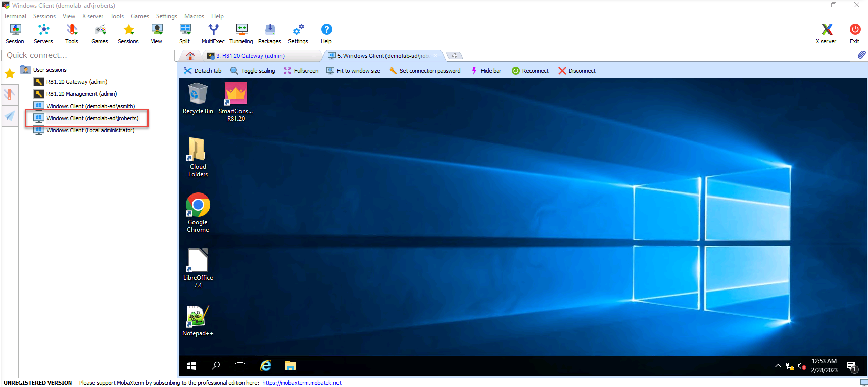Open the View toolbar icon
The height and width of the screenshot is (387, 868).
157,34
